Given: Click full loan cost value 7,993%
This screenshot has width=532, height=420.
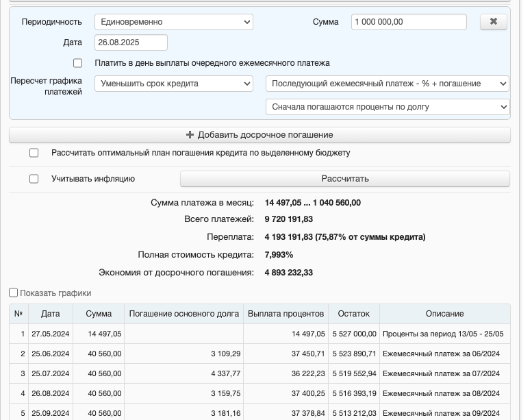Looking at the screenshot, I should (x=279, y=255).
